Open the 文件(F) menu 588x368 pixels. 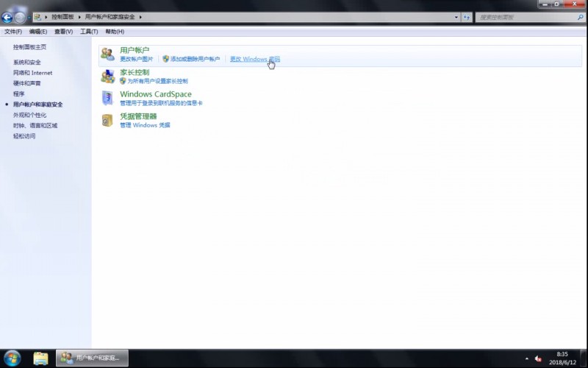click(x=13, y=32)
